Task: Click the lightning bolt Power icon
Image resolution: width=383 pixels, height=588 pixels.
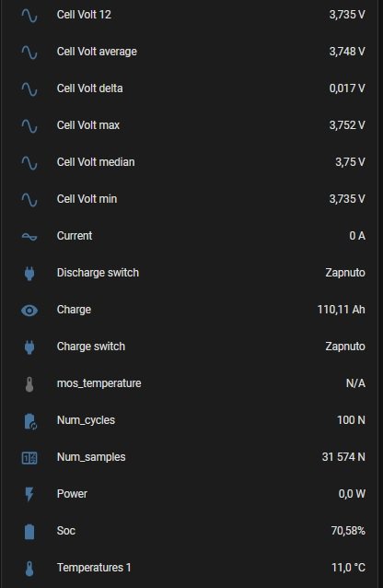Action: (29, 494)
